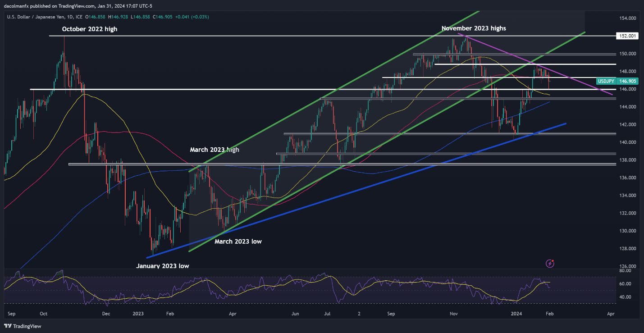Image resolution: width=644 pixels, height=333 pixels.
Task: Click the 132.000 price axis label
Action: point(627,213)
